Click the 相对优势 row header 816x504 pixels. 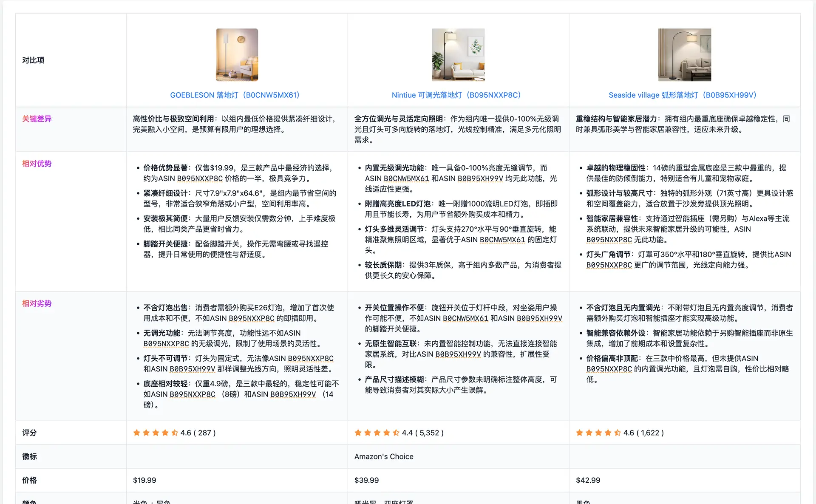coord(37,164)
